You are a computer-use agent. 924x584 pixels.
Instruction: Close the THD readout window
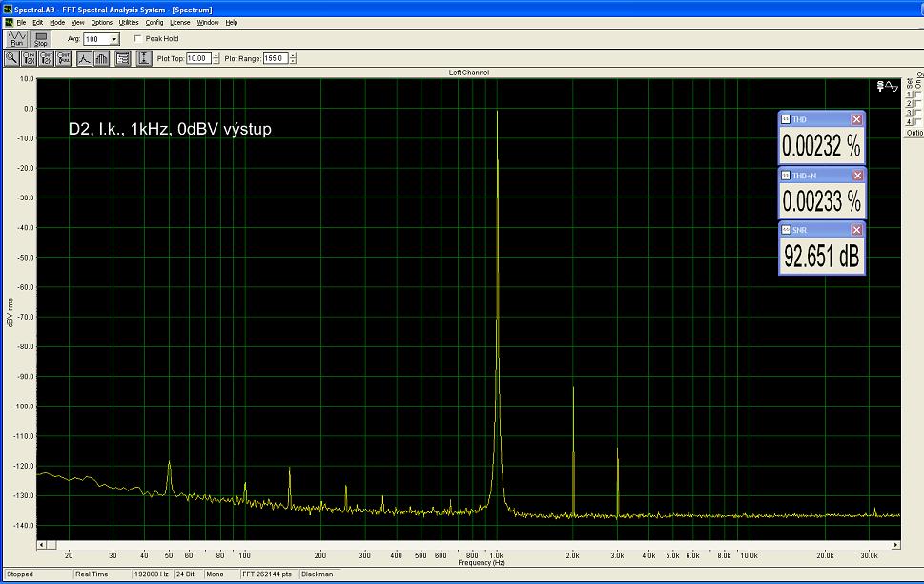click(x=857, y=119)
